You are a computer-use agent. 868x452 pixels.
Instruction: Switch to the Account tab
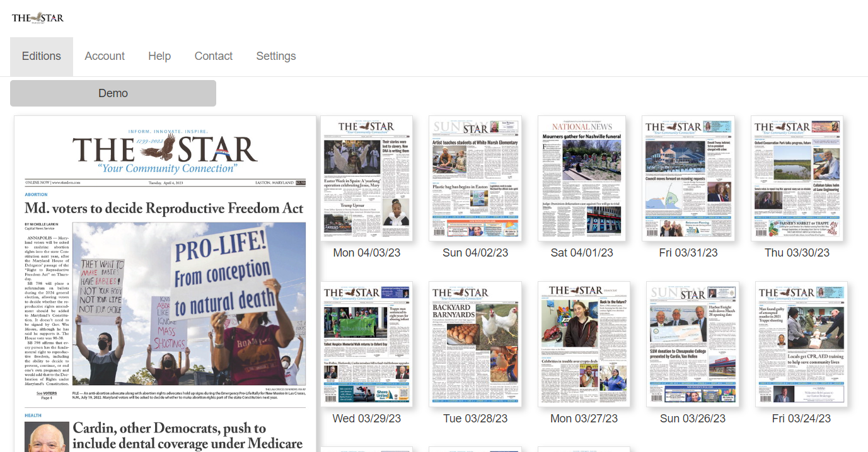(x=105, y=56)
